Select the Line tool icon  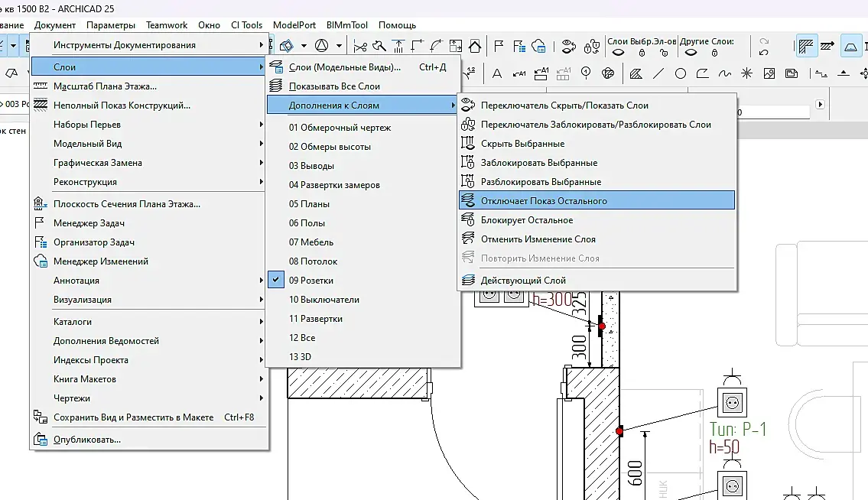pyautogui.click(x=658, y=74)
